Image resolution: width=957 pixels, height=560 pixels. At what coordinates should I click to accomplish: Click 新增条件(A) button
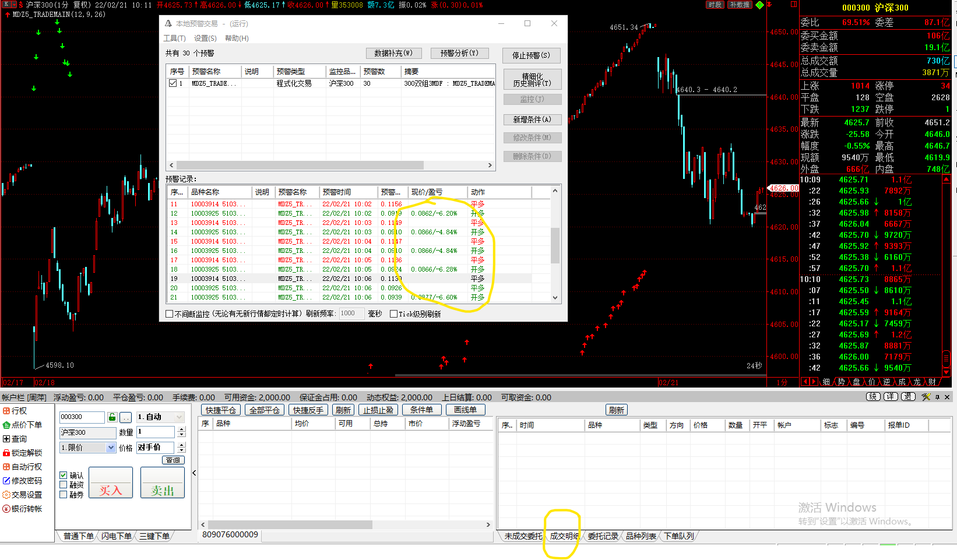pos(532,119)
